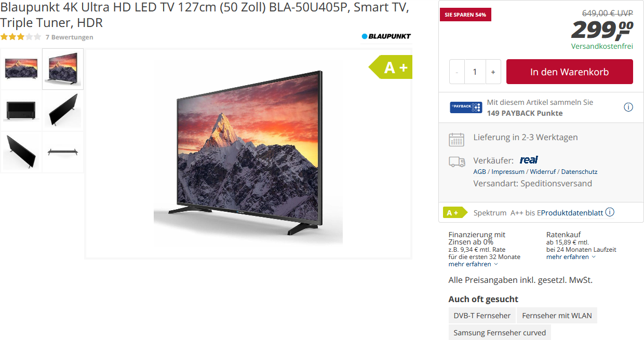Select 'DVB-T Fernseher' search tag
644x340 pixels.
point(482,316)
